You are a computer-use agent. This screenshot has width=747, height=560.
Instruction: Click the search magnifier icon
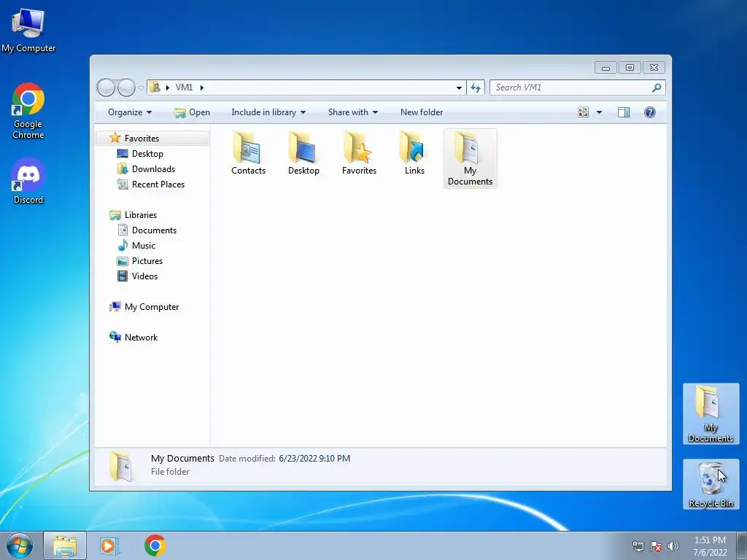pyautogui.click(x=657, y=87)
